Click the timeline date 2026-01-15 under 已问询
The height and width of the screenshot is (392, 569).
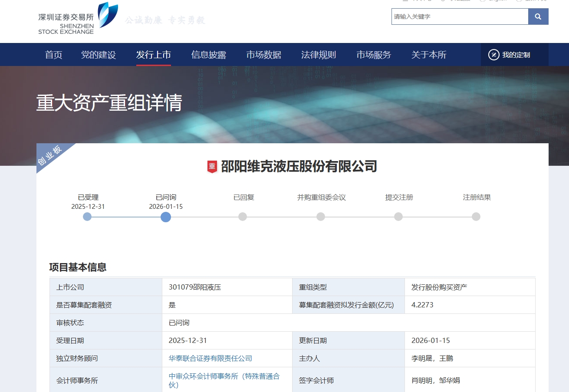click(x=166, y=207)
